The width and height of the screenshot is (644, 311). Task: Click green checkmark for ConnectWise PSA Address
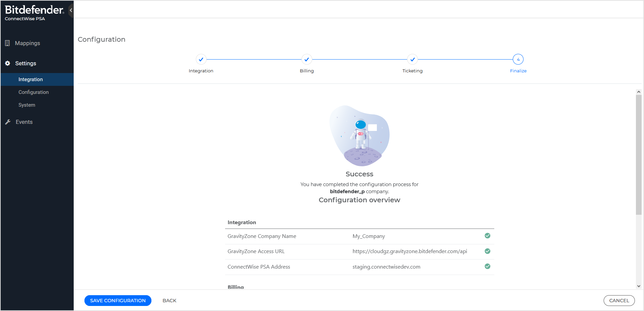(487, 266)
